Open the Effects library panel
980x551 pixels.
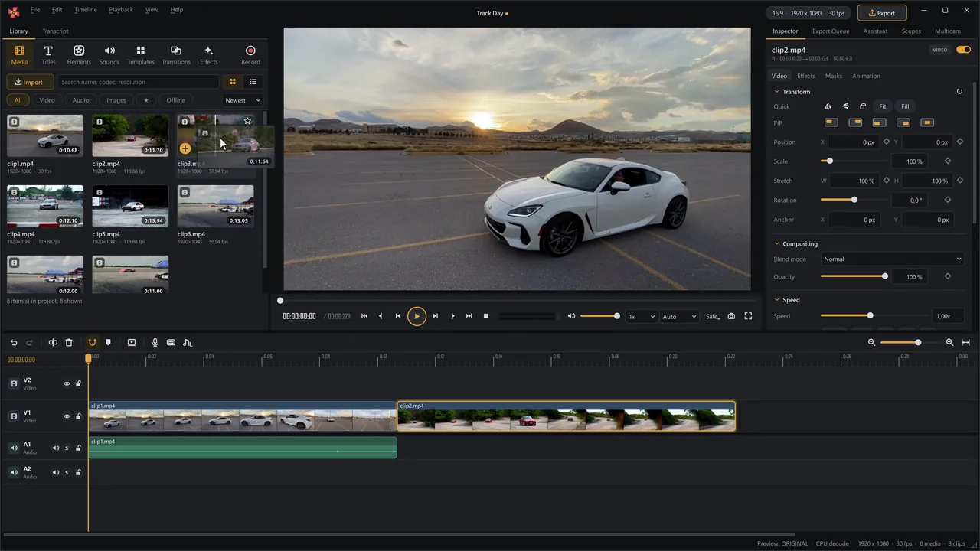click(x=208, y=54)
